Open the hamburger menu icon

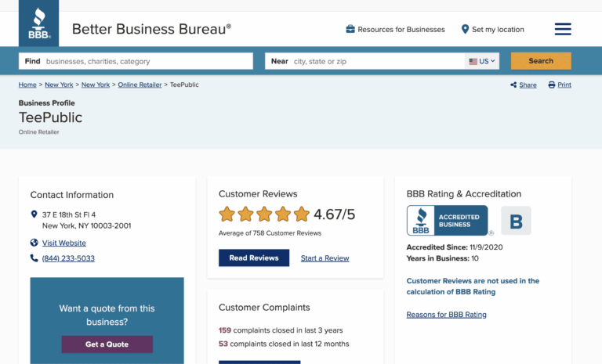(x=563, y=29)
